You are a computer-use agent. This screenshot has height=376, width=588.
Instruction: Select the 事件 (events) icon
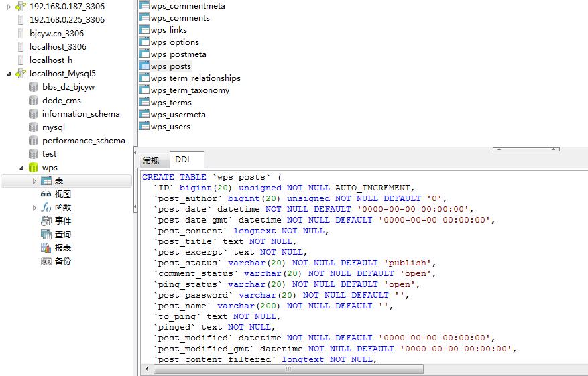46,221
